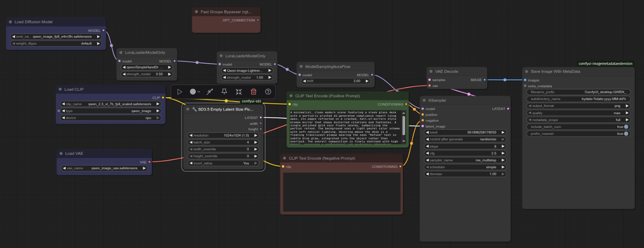The width and height of the screenshot is (644, 248).
Task: Click the play icon in the node toolbar
Action: (180, 92)
